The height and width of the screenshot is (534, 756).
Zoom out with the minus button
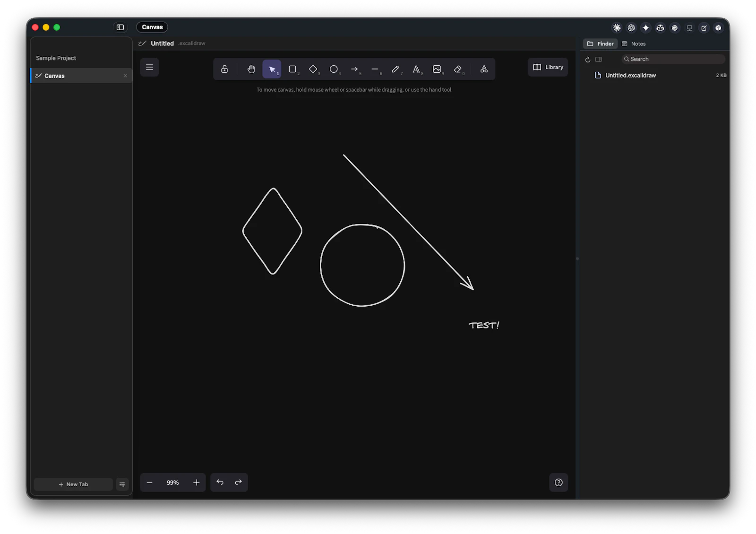pos(149,482)
